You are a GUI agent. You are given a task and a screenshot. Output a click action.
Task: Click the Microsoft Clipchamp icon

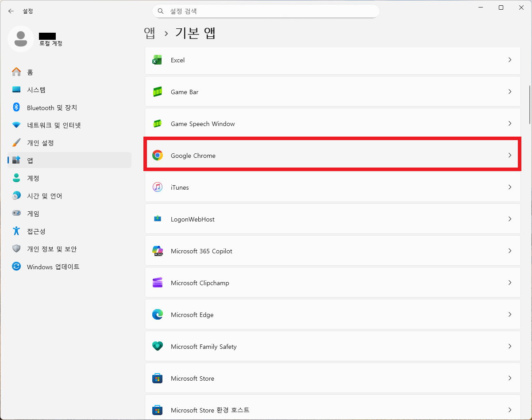pos(157,283)
